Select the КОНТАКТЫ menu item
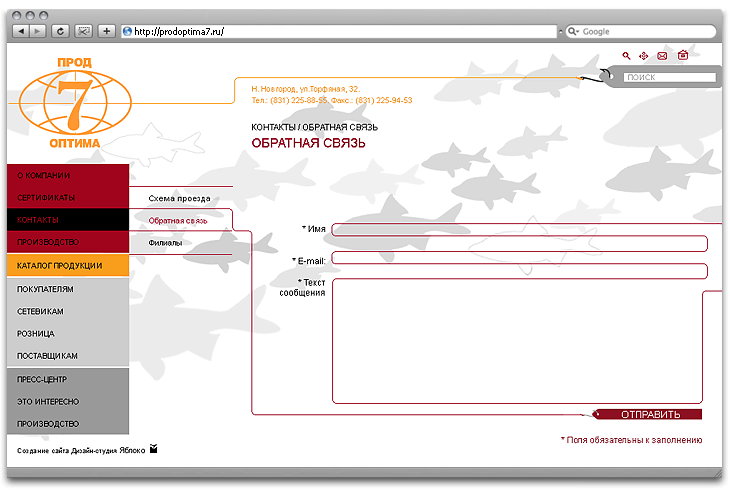The image size is (730, 492). 68,220
